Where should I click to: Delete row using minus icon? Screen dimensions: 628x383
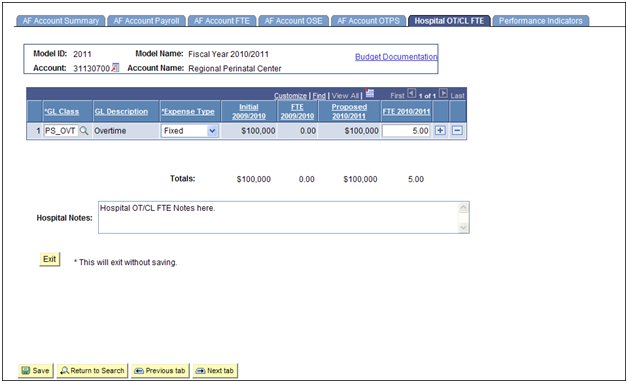(x=457, y=131)
